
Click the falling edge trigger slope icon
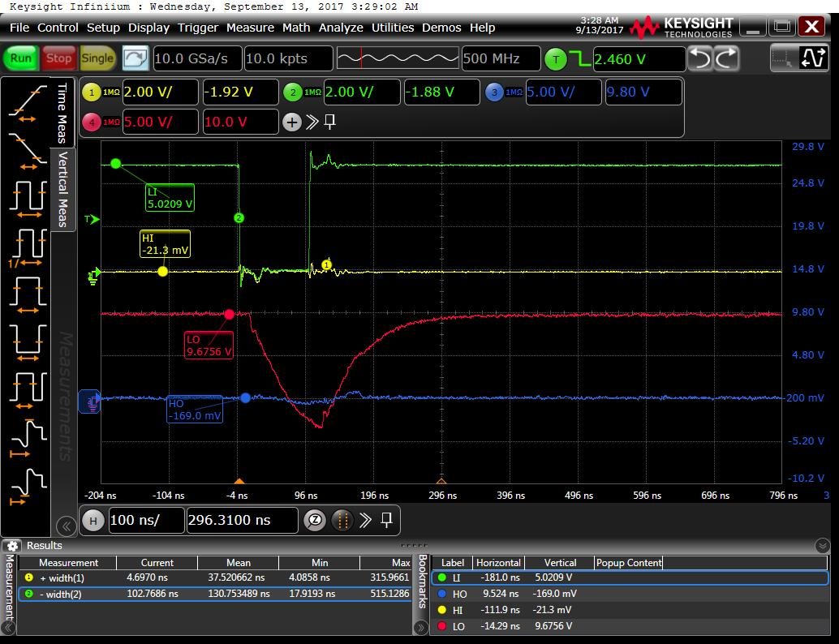point(580,59)
